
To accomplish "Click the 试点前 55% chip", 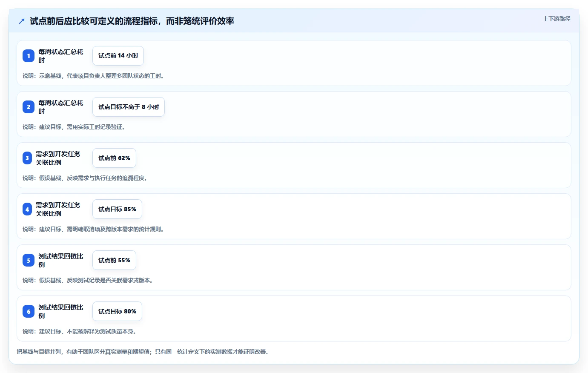I will pyautogui.click(x=114, y=260).
